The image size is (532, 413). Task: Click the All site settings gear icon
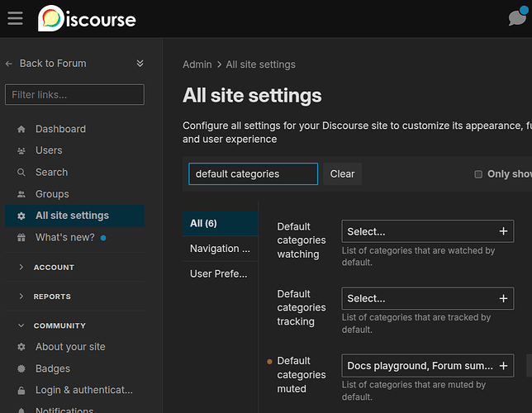tap(21, 216)
